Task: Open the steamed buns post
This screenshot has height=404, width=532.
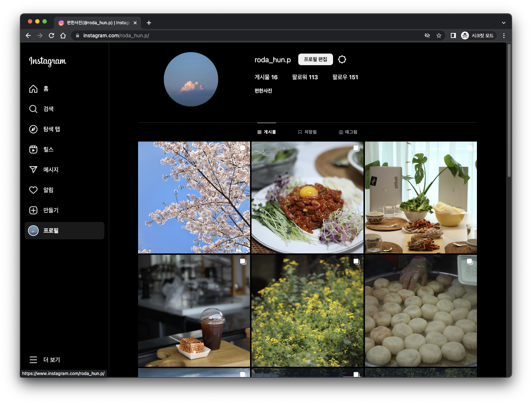Action: pyautogui.click(x=421, y=311)
